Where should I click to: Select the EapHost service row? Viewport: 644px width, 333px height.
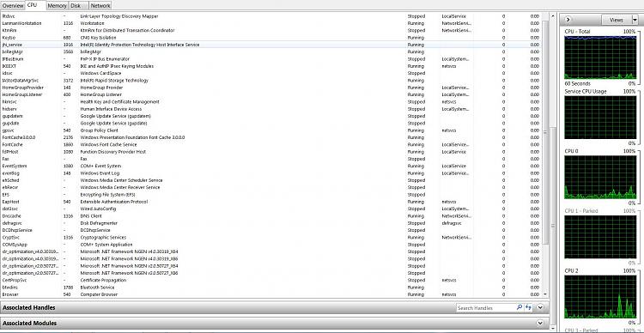[x=271, y=202]
